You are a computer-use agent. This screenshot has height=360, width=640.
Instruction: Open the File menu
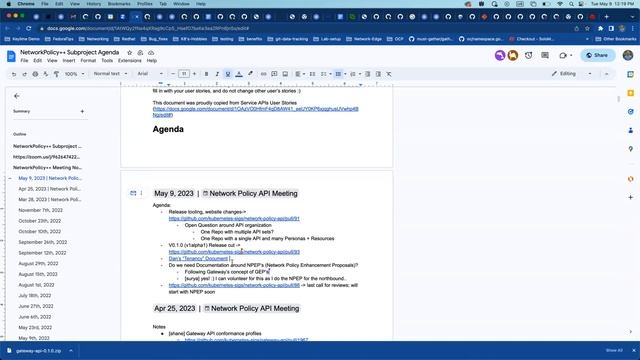coord(24,60)
